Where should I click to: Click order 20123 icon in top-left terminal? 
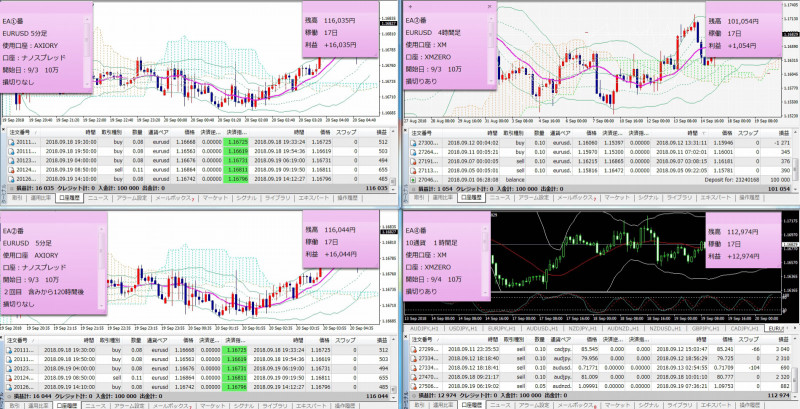coord(6,160)
